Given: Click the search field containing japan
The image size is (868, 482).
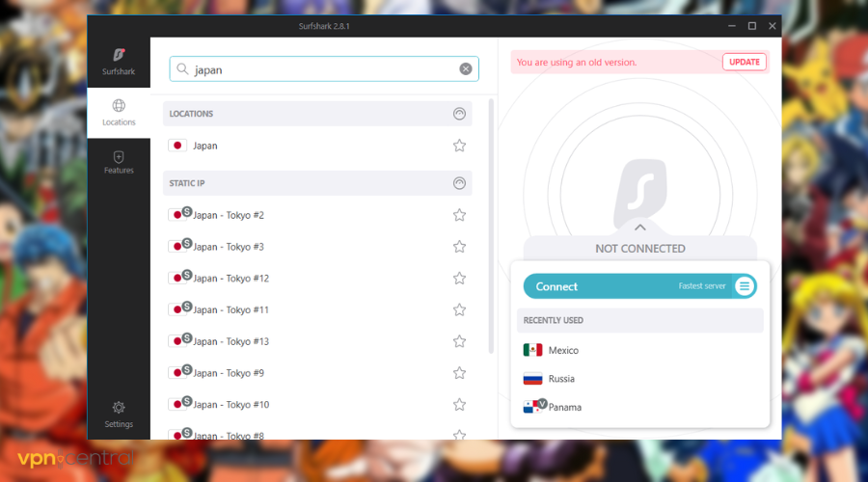Looking at the screenshot, I should pyautogui.click(x=318, y=69).
